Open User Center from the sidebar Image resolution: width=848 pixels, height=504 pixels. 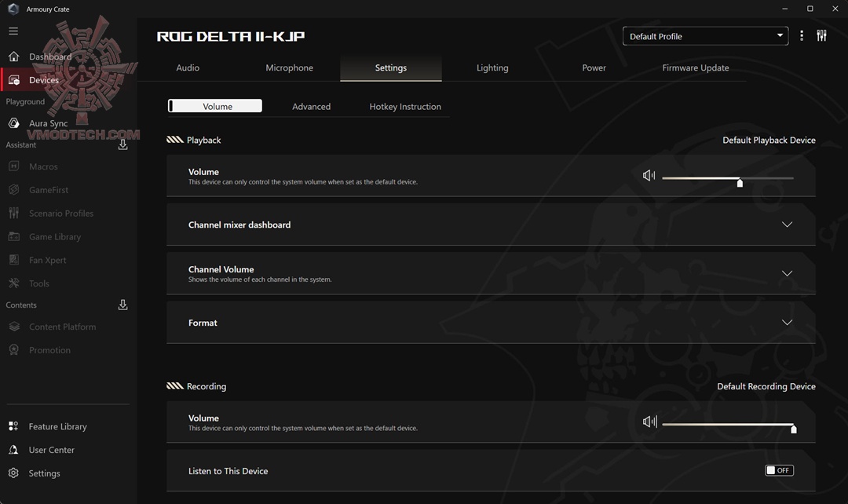click(51, 450)
